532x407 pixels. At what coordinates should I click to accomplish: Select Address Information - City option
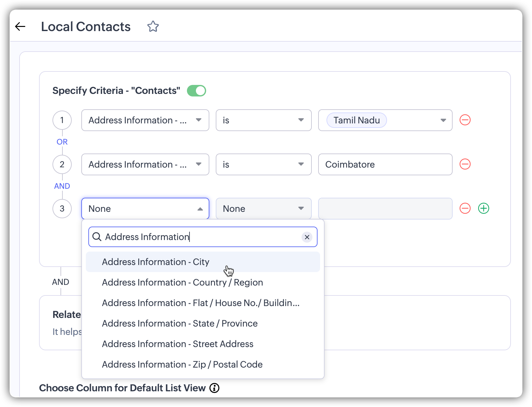[x=156, y=262]
